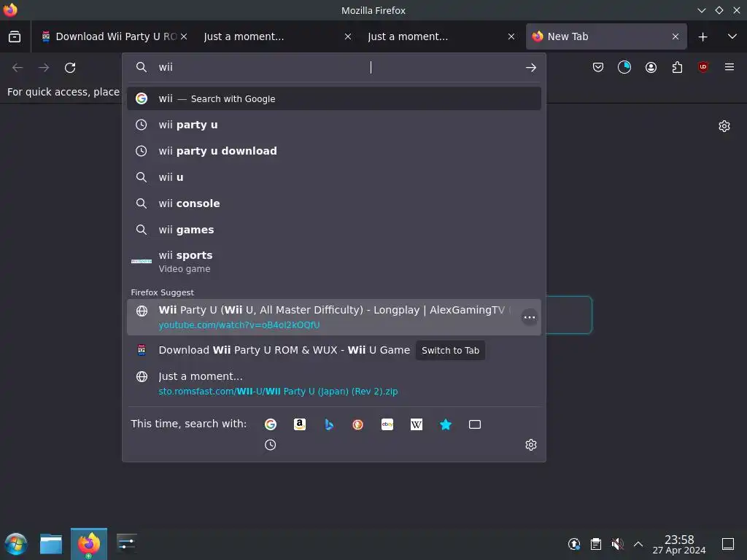
Task: Go back one page
Action: click(18, 68)
